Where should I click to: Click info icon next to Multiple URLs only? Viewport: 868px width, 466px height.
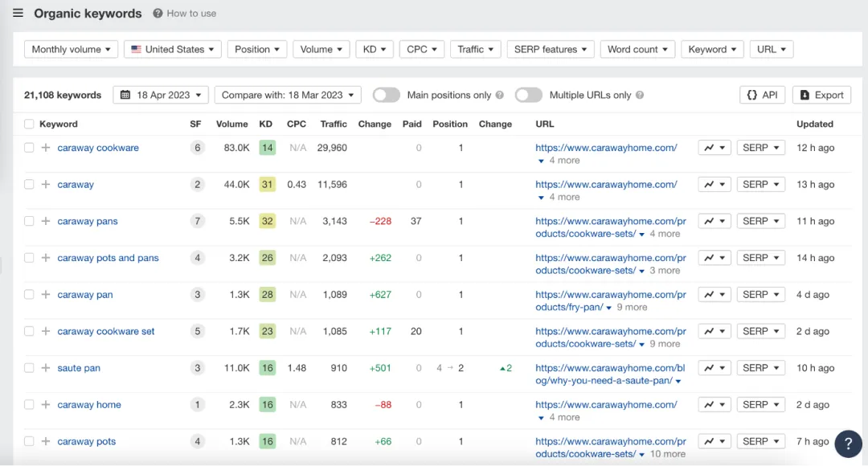(640, 95)
